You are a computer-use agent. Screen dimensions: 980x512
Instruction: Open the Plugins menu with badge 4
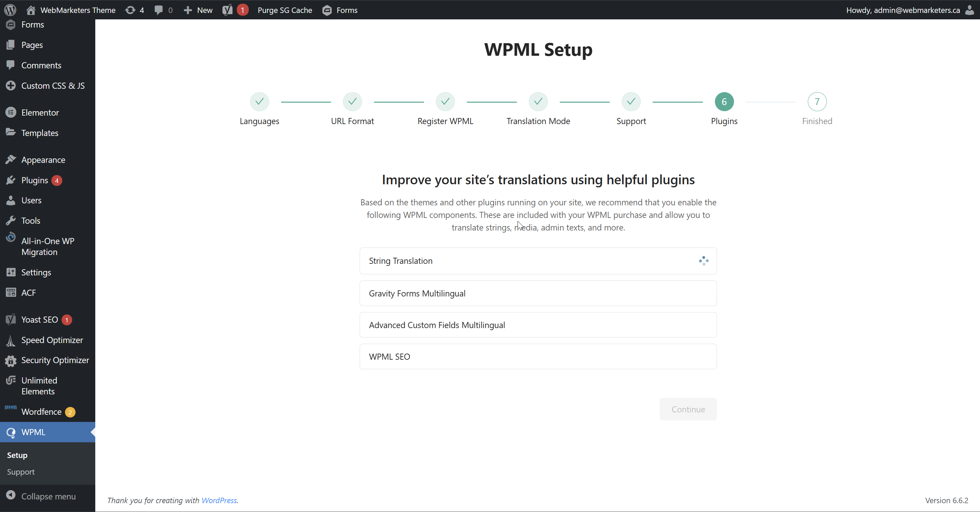point(34,180)
